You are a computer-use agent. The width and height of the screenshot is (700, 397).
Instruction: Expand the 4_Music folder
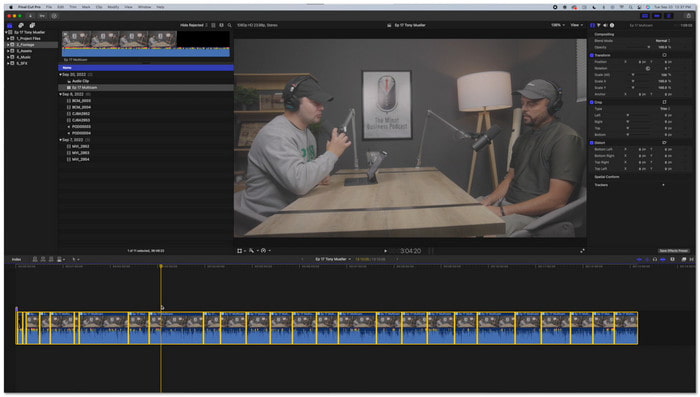[8, 58]
